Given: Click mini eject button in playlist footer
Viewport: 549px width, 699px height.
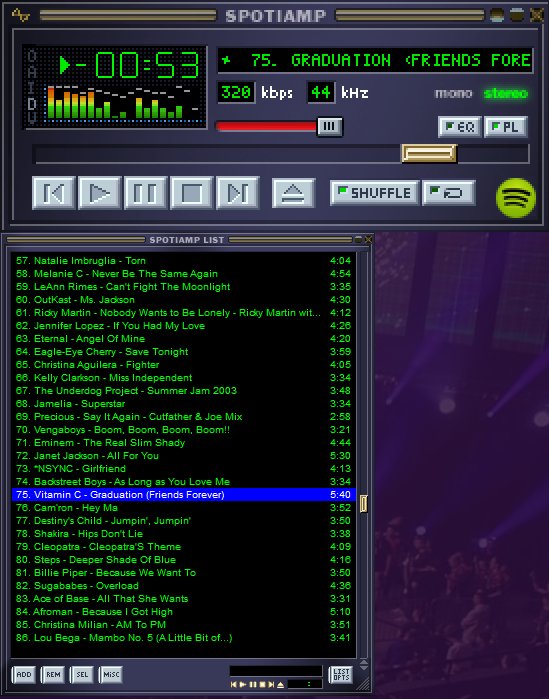Looking at the screenshot, I should point(280,684).
